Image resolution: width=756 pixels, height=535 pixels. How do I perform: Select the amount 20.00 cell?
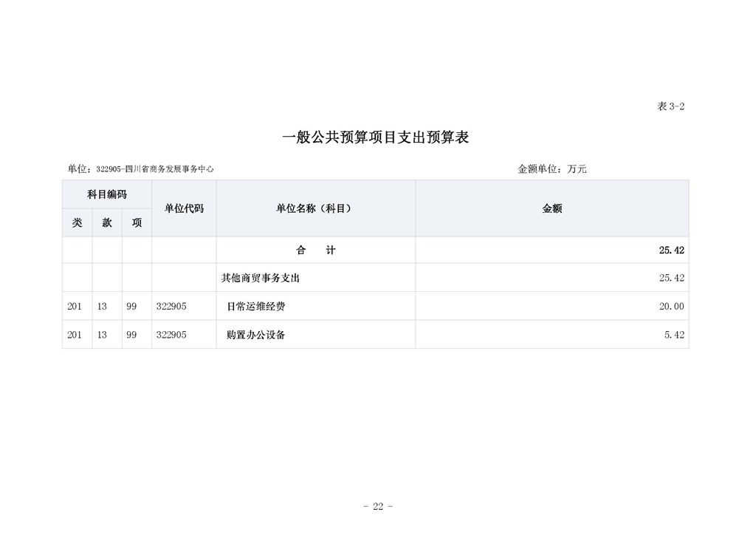pyautogui.click(x=674, y=306)
